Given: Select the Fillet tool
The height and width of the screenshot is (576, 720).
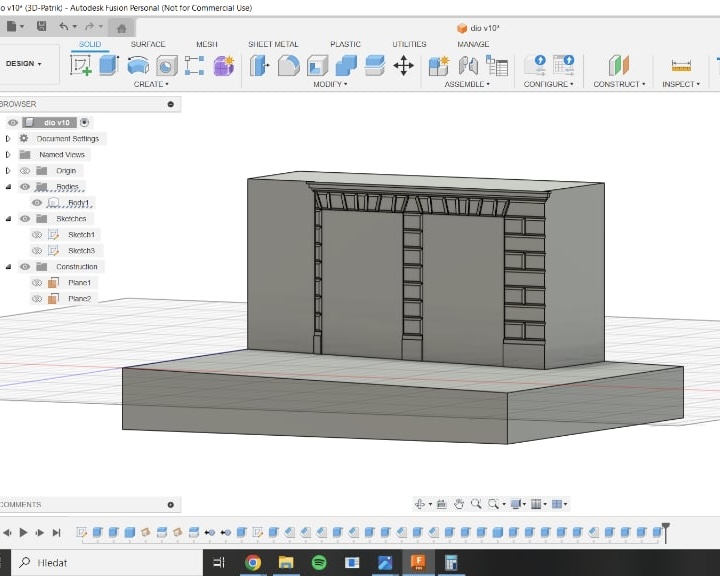Looking at the screenshot, I should coord(288,65).
